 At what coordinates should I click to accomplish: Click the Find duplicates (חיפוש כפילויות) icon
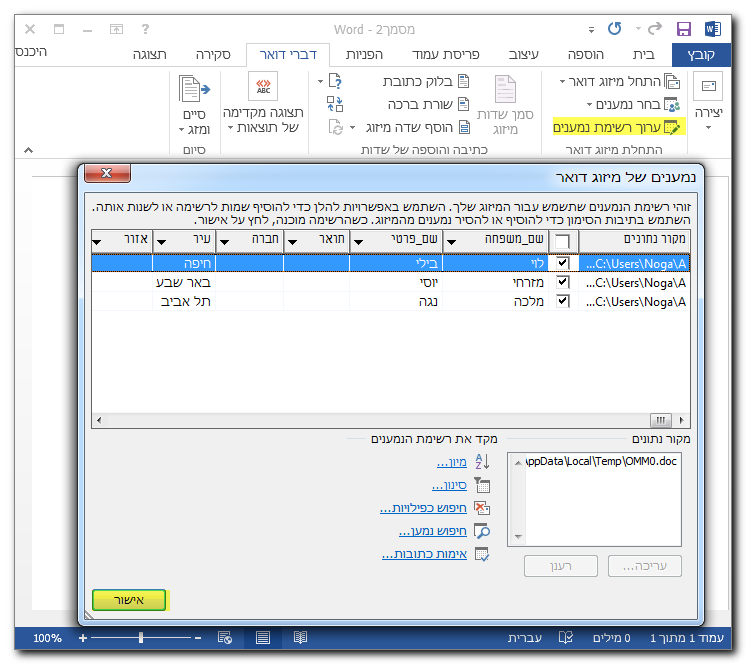[x=482, y=508]
